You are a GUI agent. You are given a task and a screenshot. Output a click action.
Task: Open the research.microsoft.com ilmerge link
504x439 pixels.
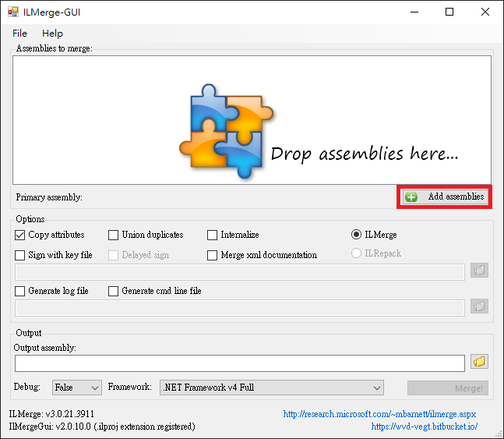point(379,414)
